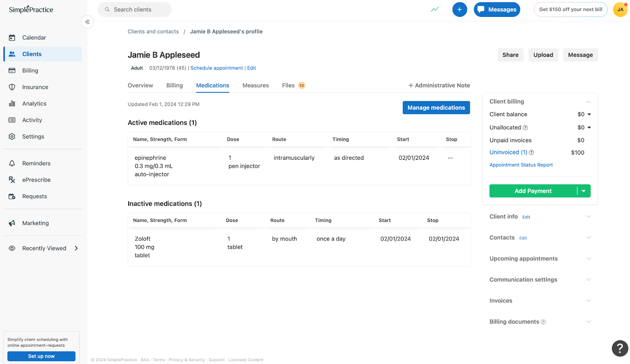Open the Uninvoiced (1) link
Viewport: 630px width, 364px height.
508,152
